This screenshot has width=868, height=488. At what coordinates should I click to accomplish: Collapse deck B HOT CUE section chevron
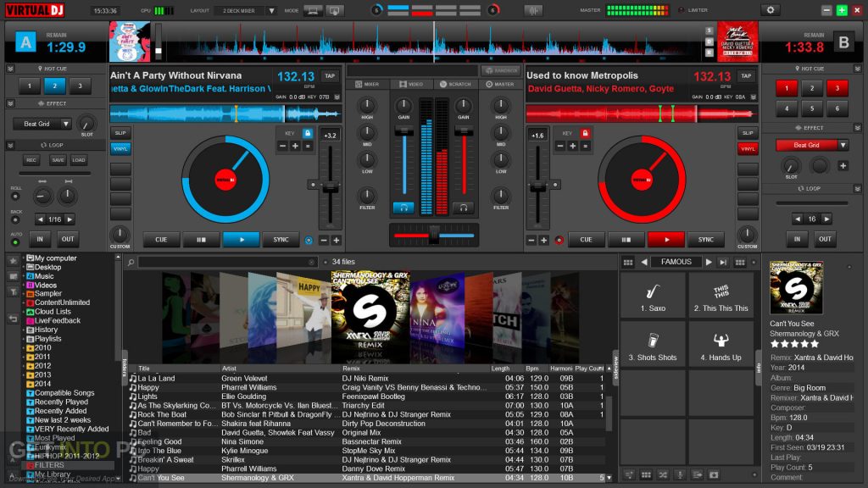click(x=858, y=69)
